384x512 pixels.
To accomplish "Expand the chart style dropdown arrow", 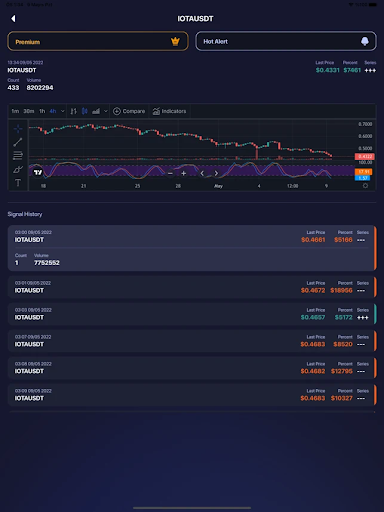I will point(106,111).
